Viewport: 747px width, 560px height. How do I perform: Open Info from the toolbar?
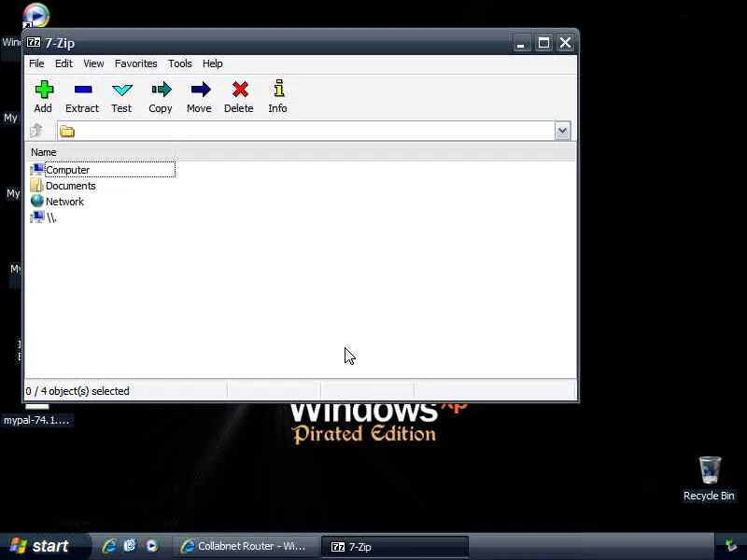(x=277, y=97)
